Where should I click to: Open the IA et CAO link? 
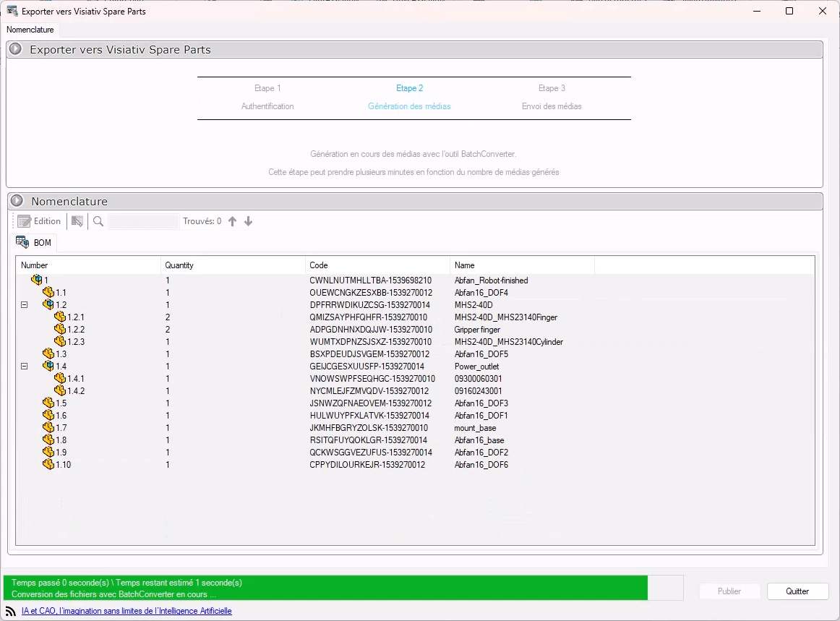tap(127, 611)
